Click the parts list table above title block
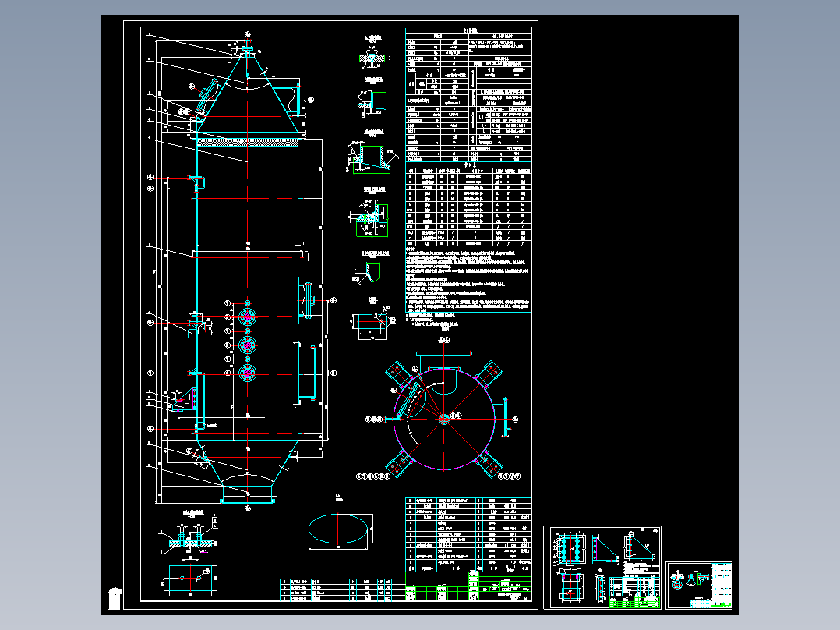840x630 pixels. [x=468, y=534]
